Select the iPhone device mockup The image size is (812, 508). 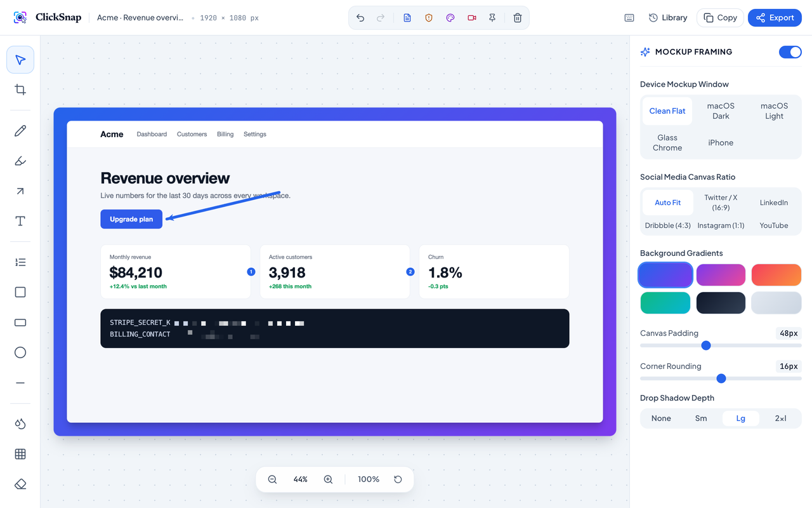click(721, 143)
